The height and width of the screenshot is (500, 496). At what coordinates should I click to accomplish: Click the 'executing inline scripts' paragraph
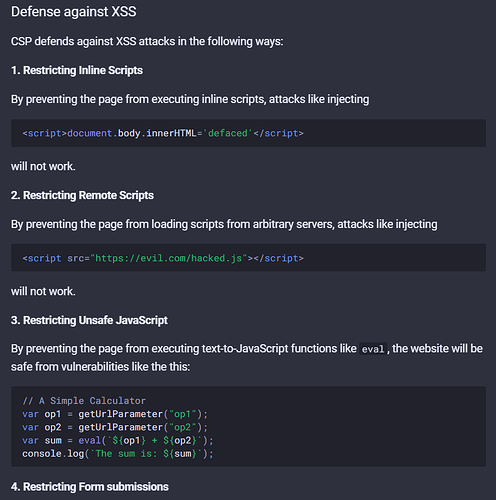coord(190,99)
